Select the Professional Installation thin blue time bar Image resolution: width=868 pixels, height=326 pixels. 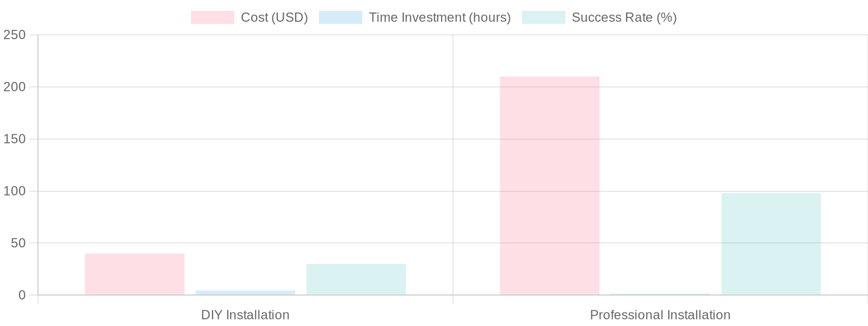pos(660,294)
